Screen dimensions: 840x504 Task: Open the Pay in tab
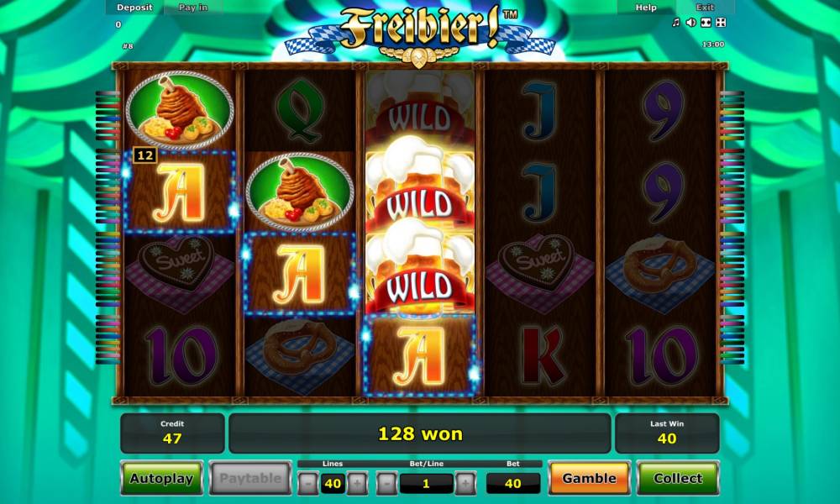pyautogui.click(x=193, y=8)
